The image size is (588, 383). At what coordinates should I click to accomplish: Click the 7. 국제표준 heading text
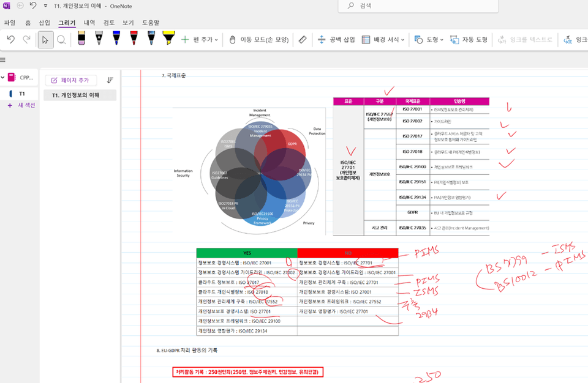point(173,75)
